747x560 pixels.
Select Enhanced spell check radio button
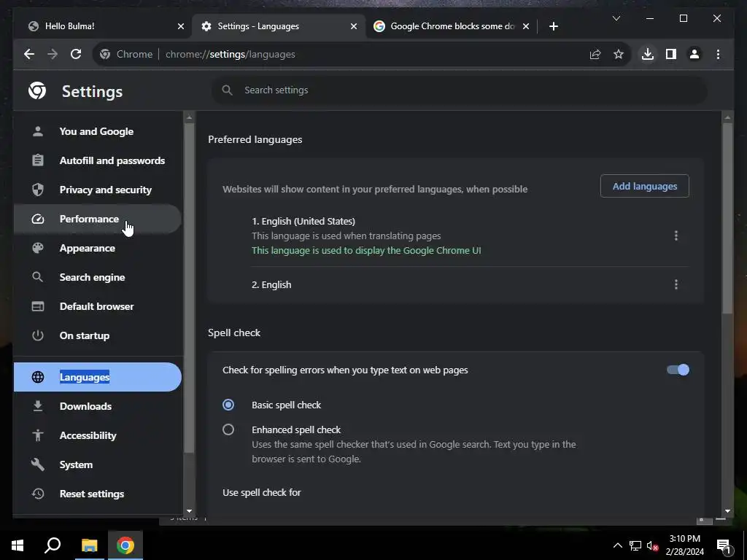click(228, 429)
